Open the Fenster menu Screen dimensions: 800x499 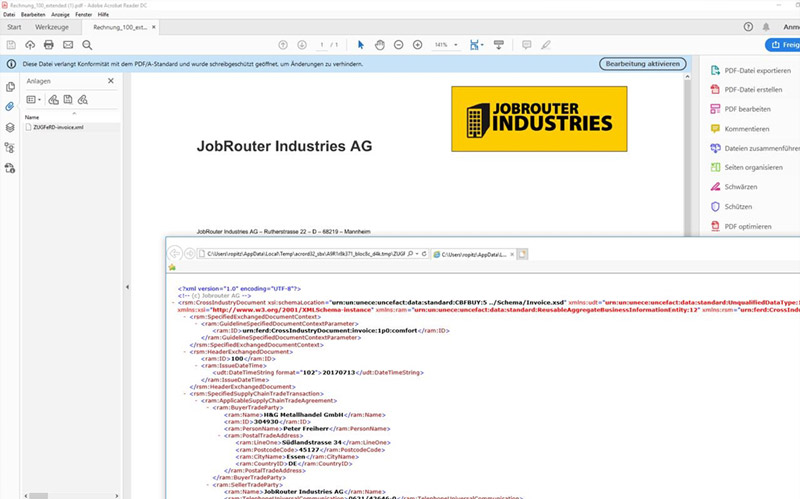coord(84,15)
